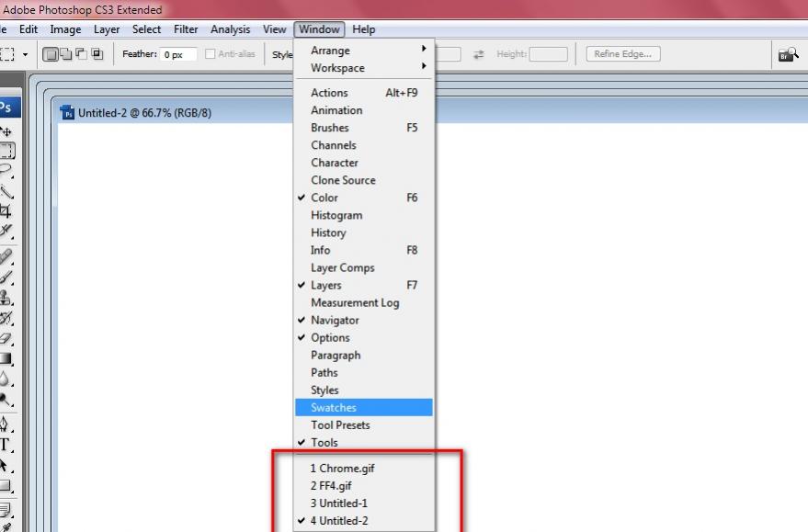
Task: Open the Help menu
Action: [x=364, y=29]
